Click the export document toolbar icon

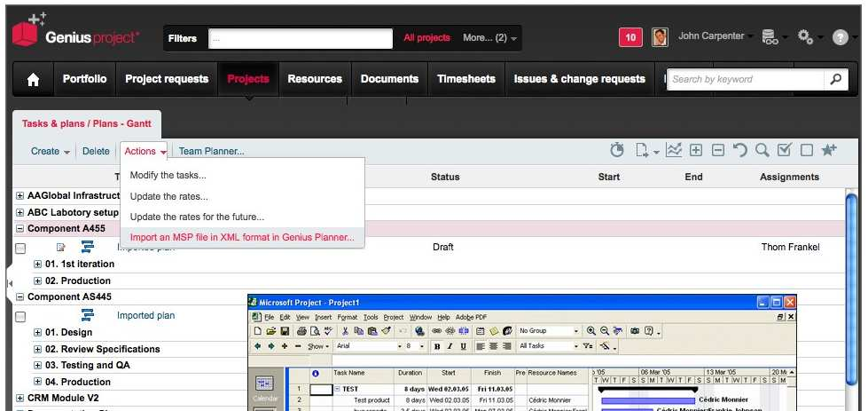[x=643, y=150]
